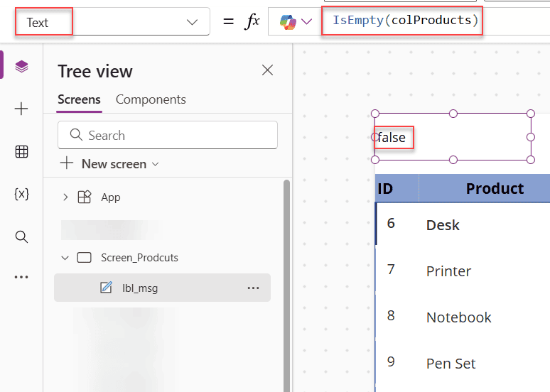Open lbl_msg more options ellipsis
550x392 pixels.
[253, 288]
